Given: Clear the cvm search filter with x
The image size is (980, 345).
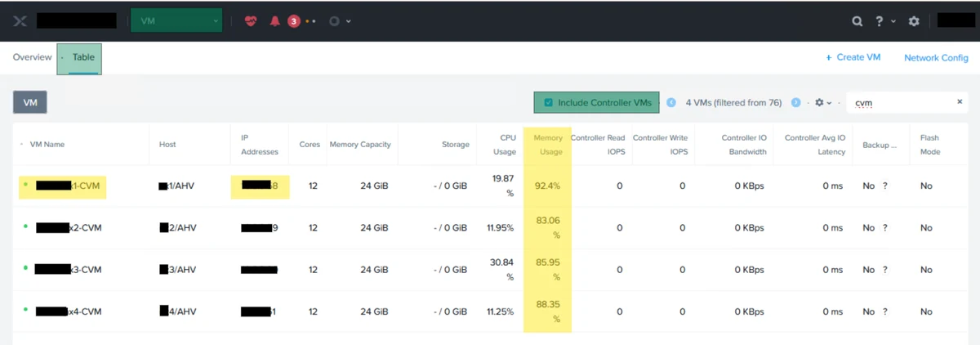Looking at the screenshot, I should 960,102.
